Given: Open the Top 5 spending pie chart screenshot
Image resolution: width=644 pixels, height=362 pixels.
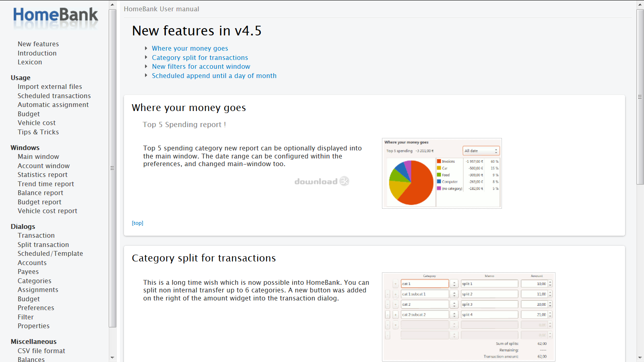Looking at the screenshot, I should coord(442,173).
